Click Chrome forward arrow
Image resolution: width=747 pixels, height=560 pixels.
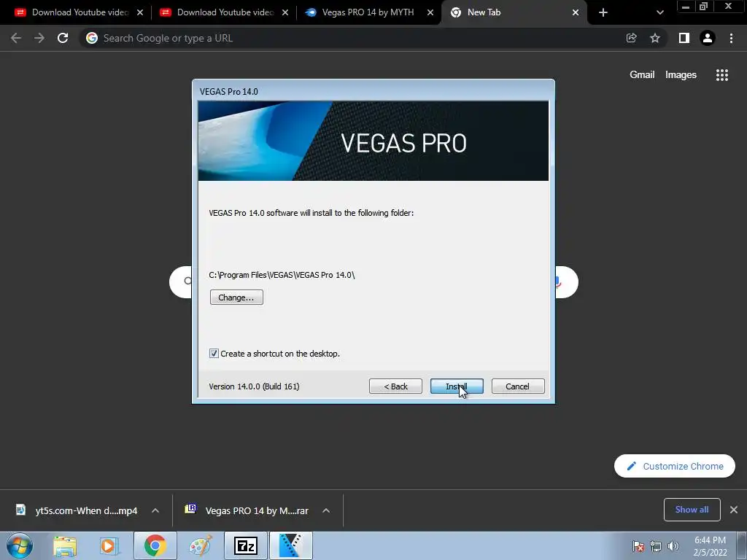coord(39,38)
